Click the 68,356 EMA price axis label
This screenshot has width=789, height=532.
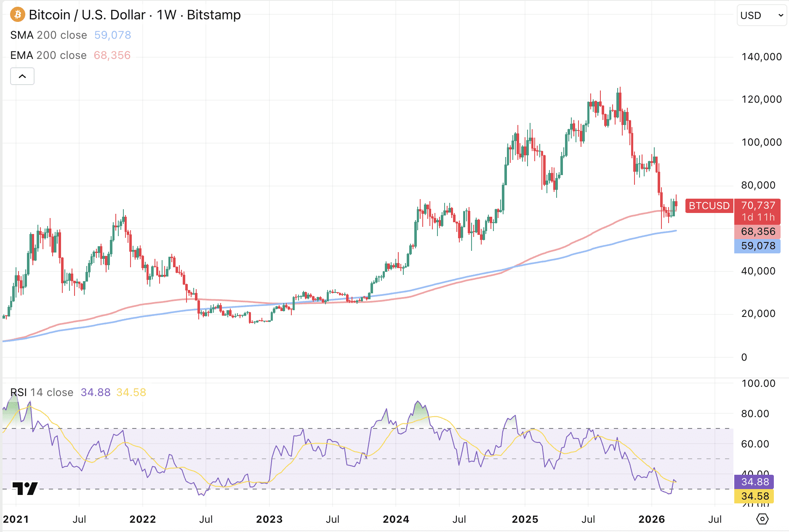coord(757,231)
